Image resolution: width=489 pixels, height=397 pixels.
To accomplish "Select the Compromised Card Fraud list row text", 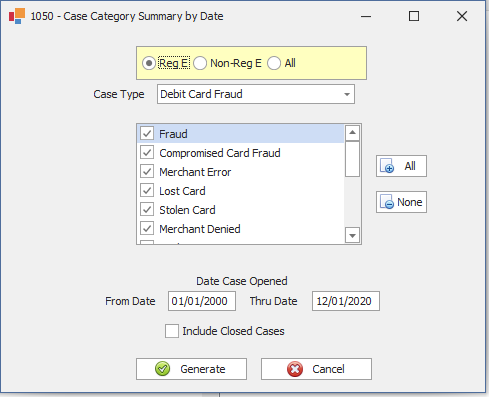I will [220, 153].
